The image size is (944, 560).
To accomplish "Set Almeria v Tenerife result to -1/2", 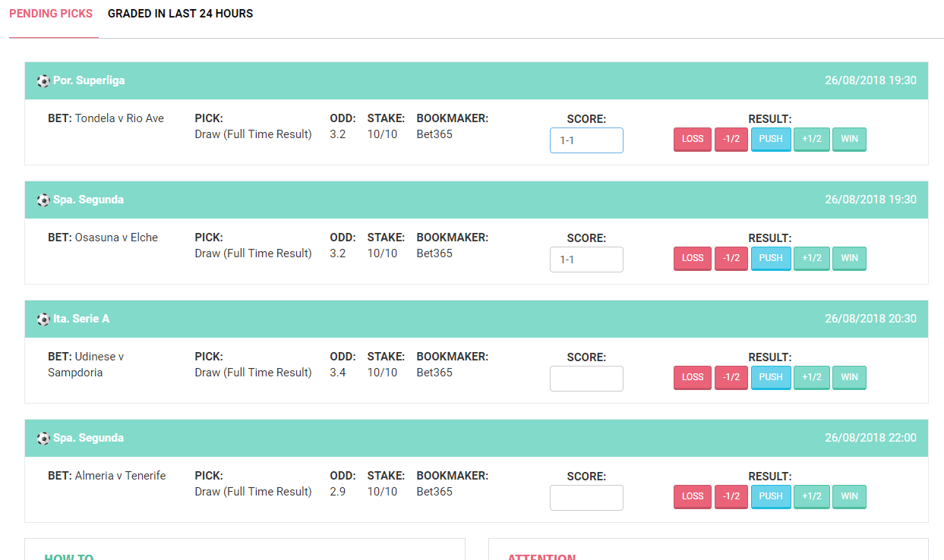I will click(731, 497).
